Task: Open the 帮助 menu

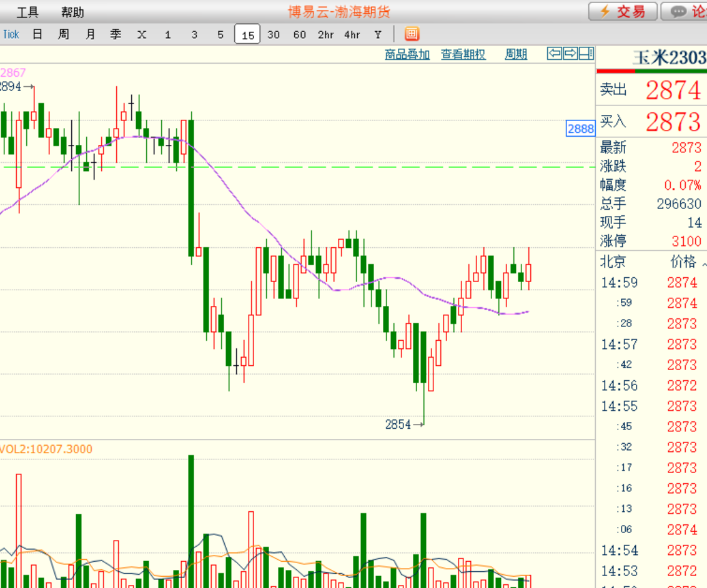Action: click(x=72, y=12)
